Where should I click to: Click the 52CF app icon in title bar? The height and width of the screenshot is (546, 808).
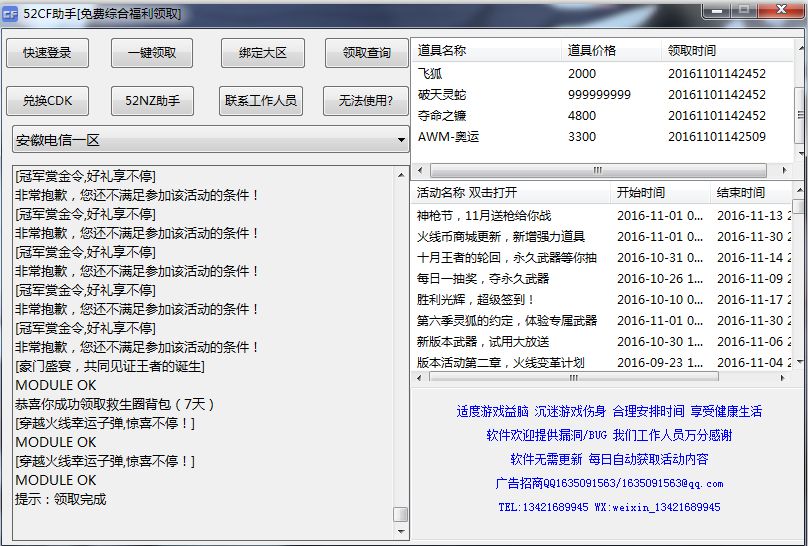[10, 14]
